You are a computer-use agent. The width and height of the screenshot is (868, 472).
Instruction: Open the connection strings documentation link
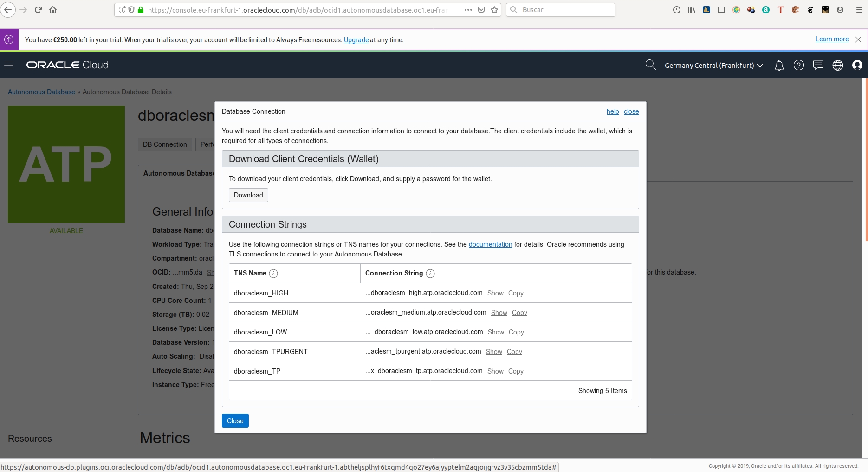click(490, 244)
